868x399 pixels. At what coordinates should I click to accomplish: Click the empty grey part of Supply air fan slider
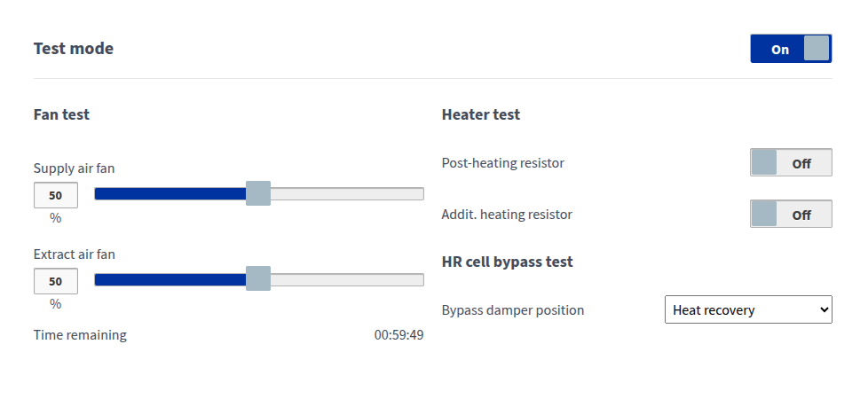pyautogui.click(x=346, y=193)
